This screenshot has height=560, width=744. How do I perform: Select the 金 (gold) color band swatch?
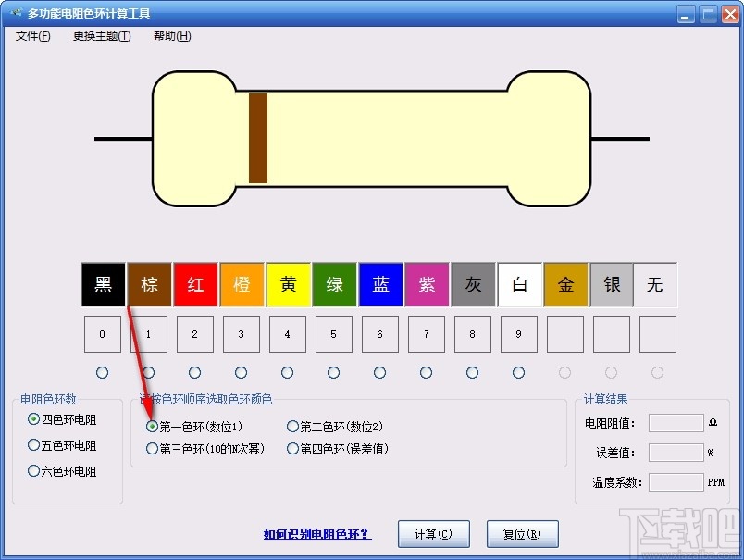point(565,284)
